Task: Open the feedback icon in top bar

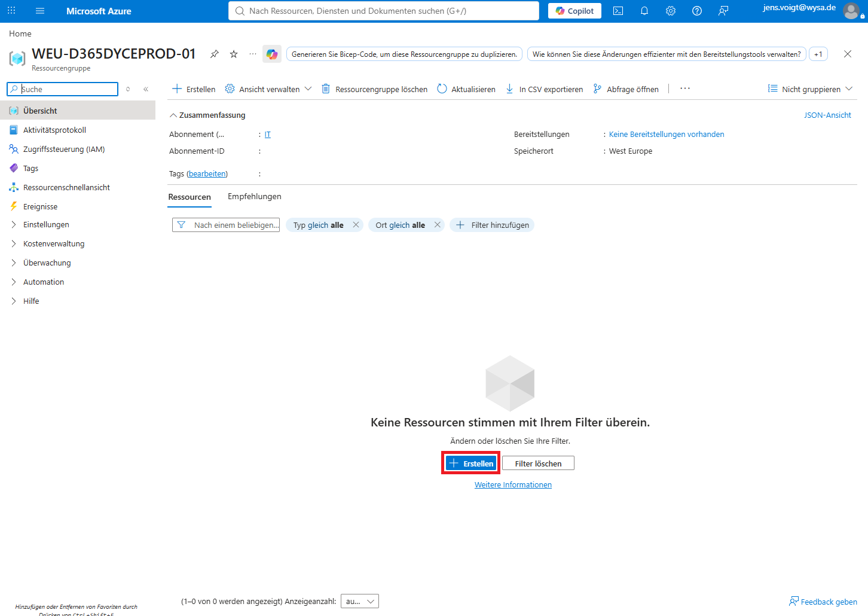Action: [x=723, y=11]
